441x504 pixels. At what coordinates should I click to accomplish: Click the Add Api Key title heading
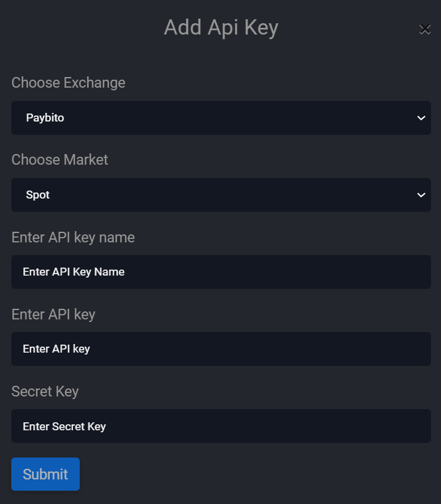click(220, 28)
